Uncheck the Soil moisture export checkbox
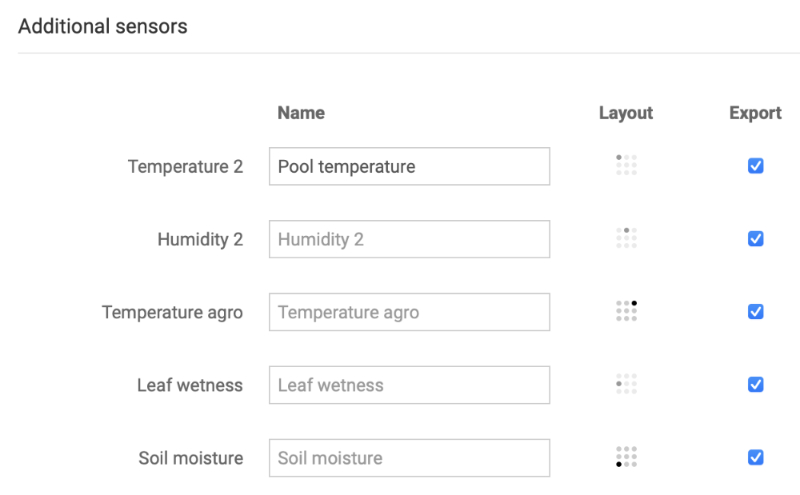 pyautogui.click(x=756, y=457)
